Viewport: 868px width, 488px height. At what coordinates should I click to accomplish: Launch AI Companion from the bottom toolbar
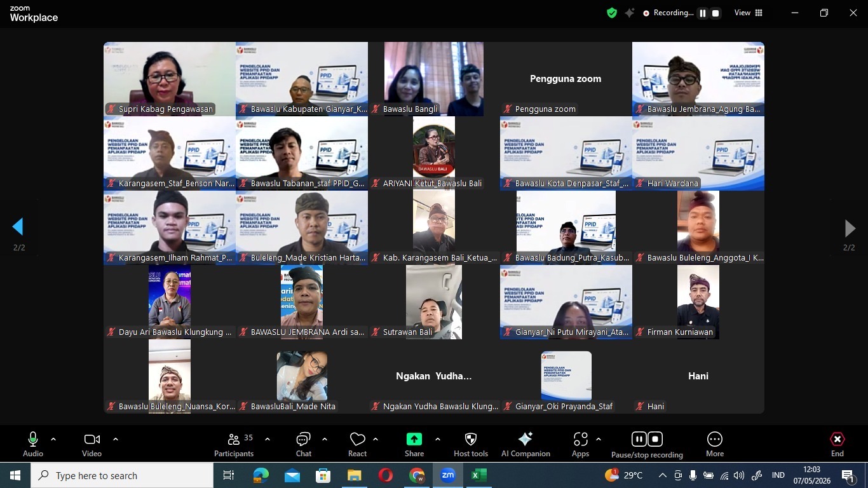pos(526,444)
